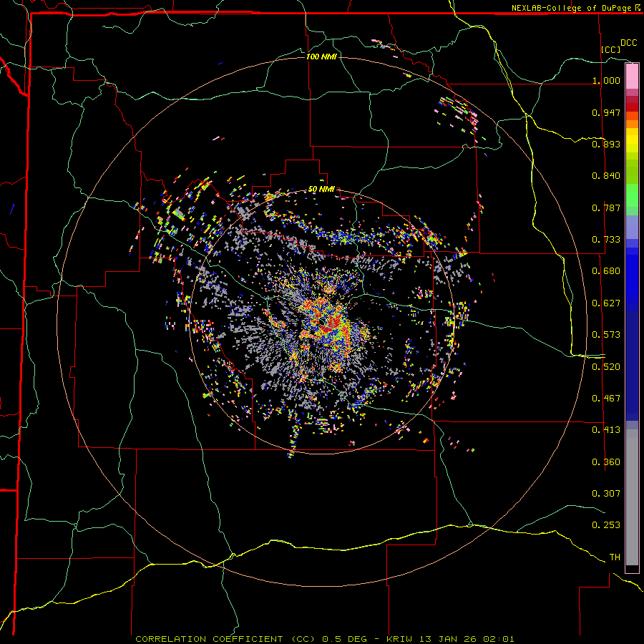The height and width of the screenshot is (644, 644).
Task: Click the 02:01 timestamp in the caption
Action: [x=498, y=639]
